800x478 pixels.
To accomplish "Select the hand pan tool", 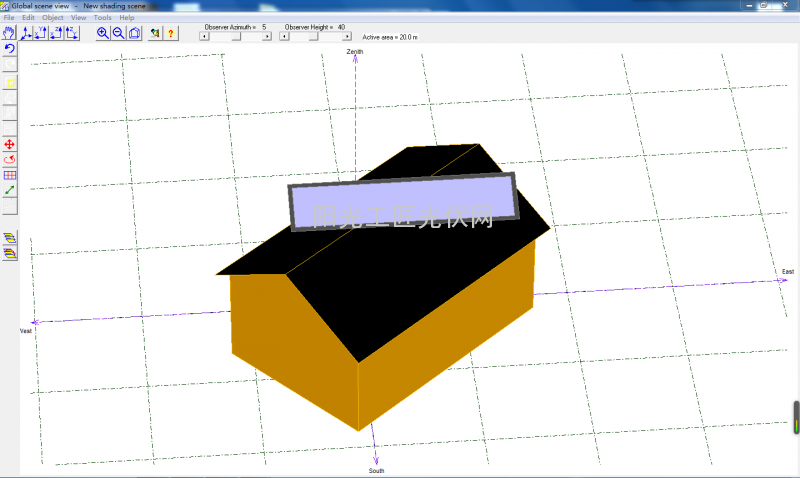I will [9, 33].
